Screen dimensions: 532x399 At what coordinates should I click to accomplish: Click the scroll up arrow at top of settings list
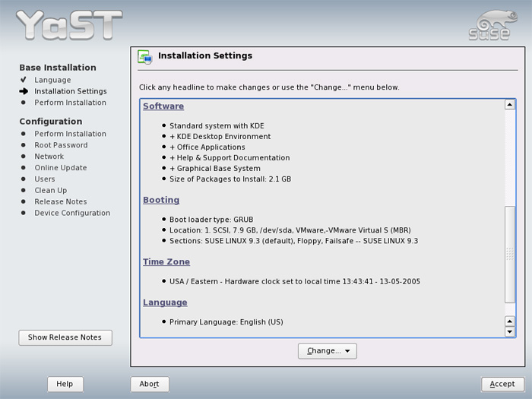(510, 105)
